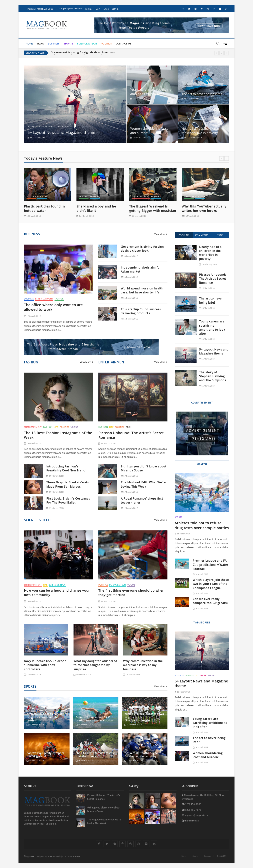Open 'Why this YouTuber actually writes her own books'
This screenshot has width=253, height=868.
click(204, 208)
